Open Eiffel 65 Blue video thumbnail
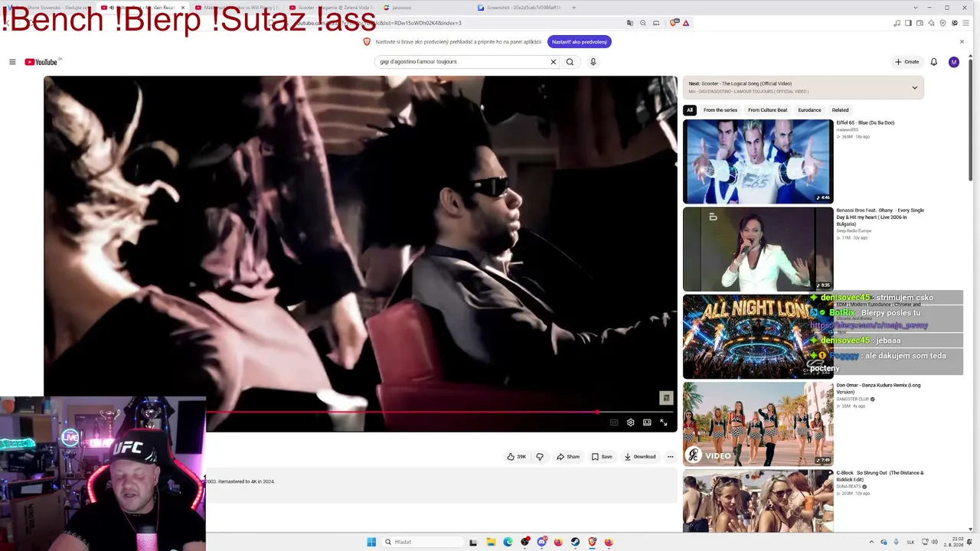This screenshot has width=980, height=551. pos(758,161)
